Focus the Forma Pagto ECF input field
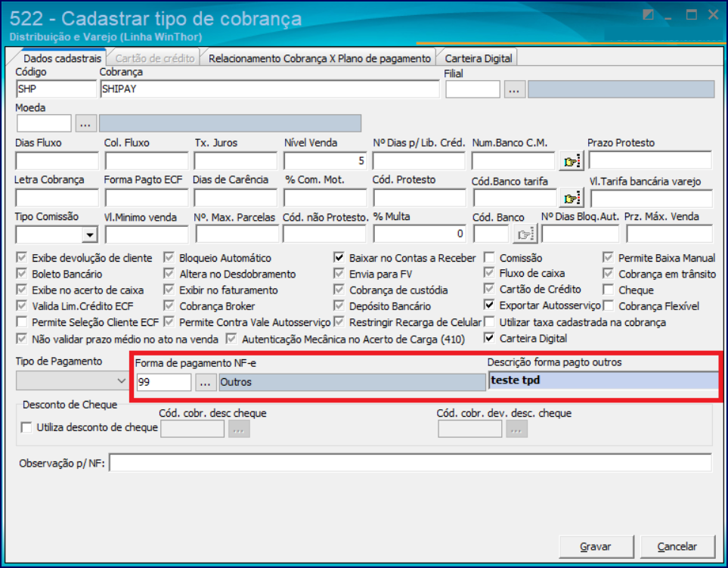 click(x=147, y=198)
